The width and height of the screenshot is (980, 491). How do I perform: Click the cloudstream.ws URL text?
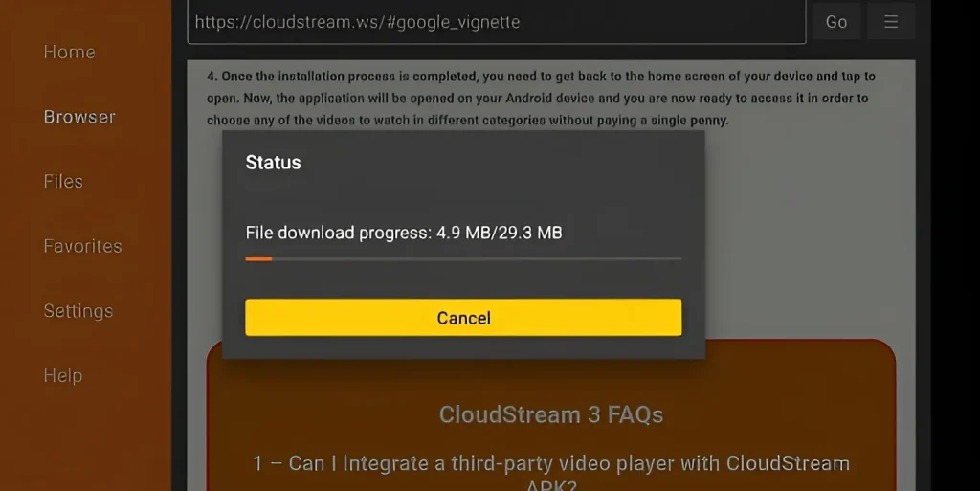[x=357, y=22]
